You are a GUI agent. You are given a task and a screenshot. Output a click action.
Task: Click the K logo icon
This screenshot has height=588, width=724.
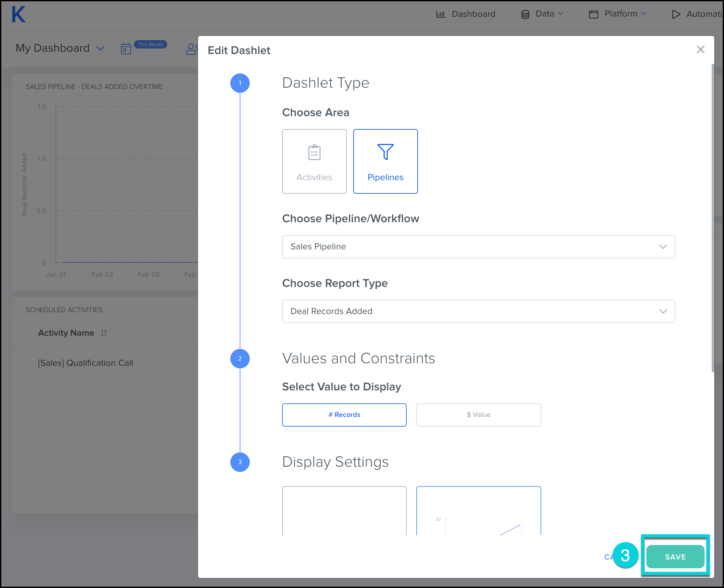coord(19,15)
